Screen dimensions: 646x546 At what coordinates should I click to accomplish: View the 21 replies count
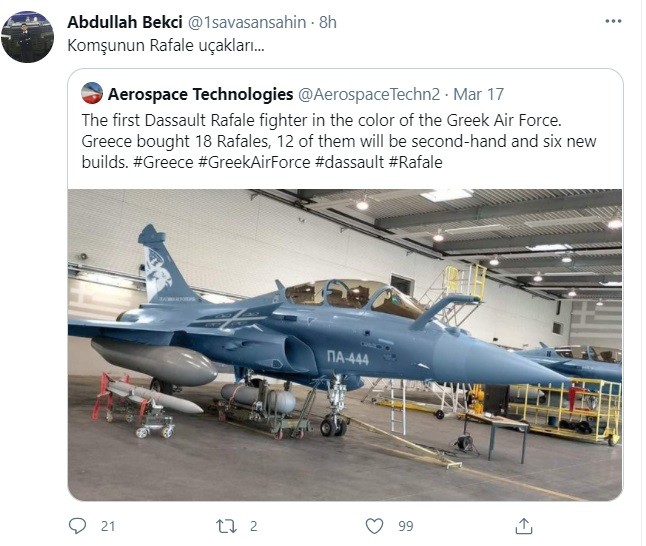pos(108,526)
